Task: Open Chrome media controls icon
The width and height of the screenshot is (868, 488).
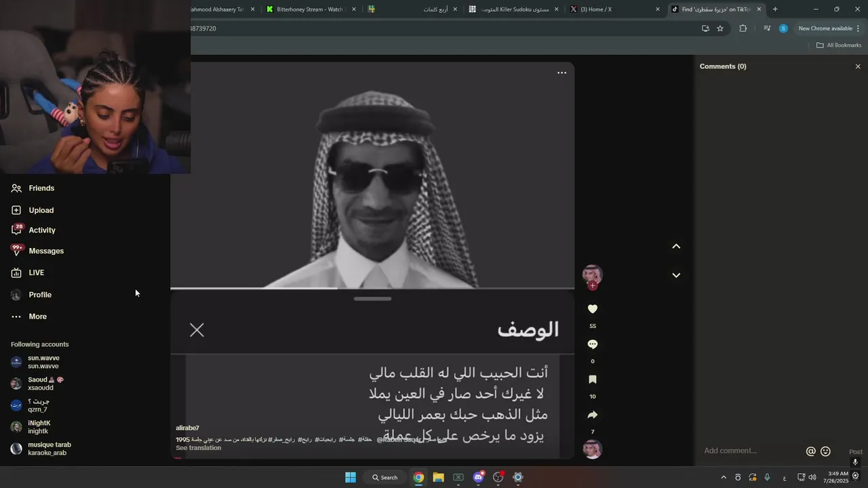Action: click(767, 28)
